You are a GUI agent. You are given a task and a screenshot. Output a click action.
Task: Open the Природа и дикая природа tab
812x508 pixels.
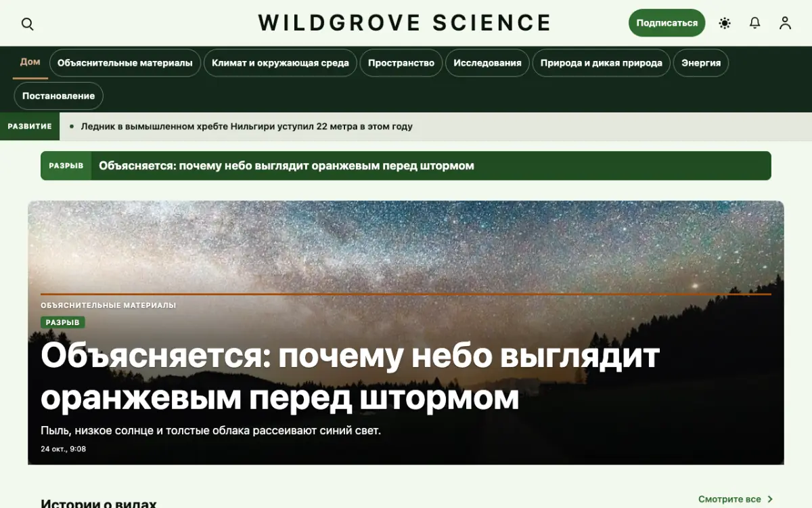[602, 63]
